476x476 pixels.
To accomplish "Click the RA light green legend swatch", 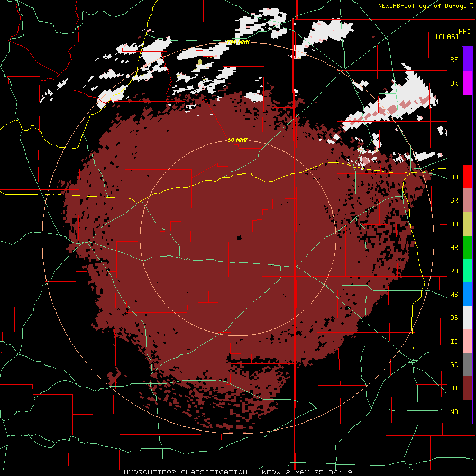I will (467, 271).
